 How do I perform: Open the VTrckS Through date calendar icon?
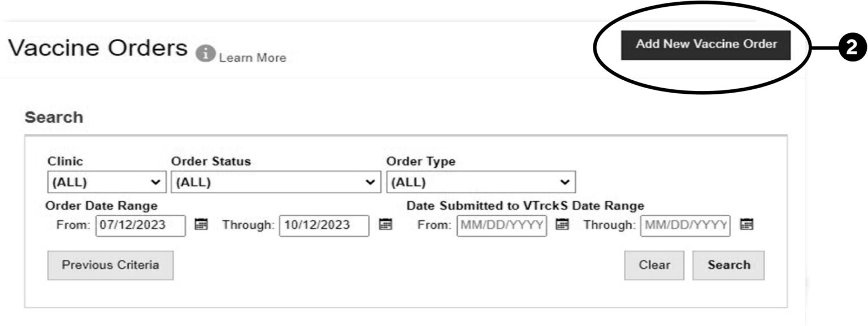pos(746,225)
